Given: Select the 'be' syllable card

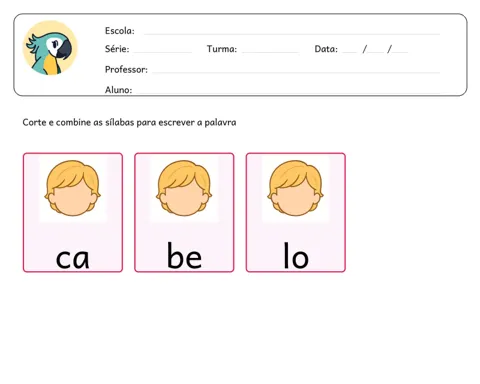Looking at the screenshot, I should coord(184,213).
